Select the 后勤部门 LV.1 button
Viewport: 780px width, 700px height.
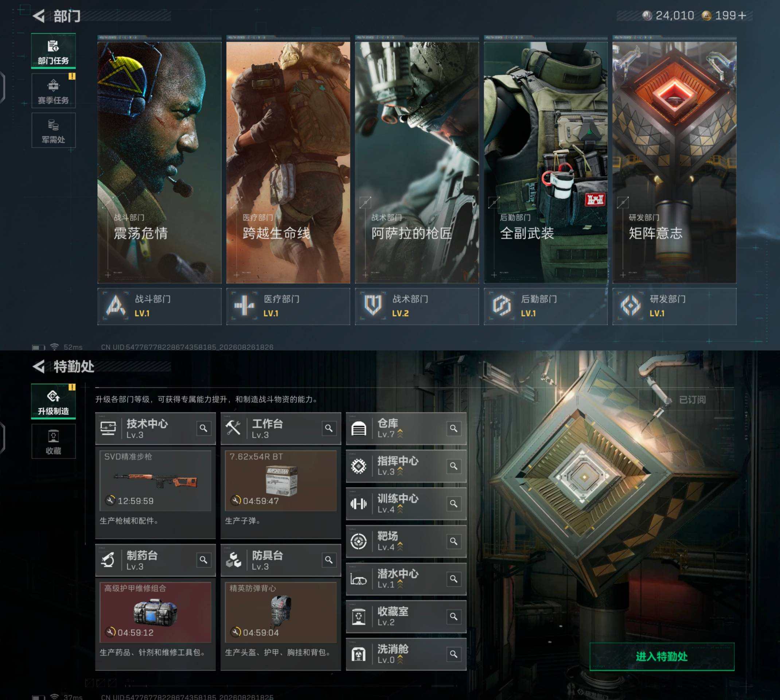[546, 307]
